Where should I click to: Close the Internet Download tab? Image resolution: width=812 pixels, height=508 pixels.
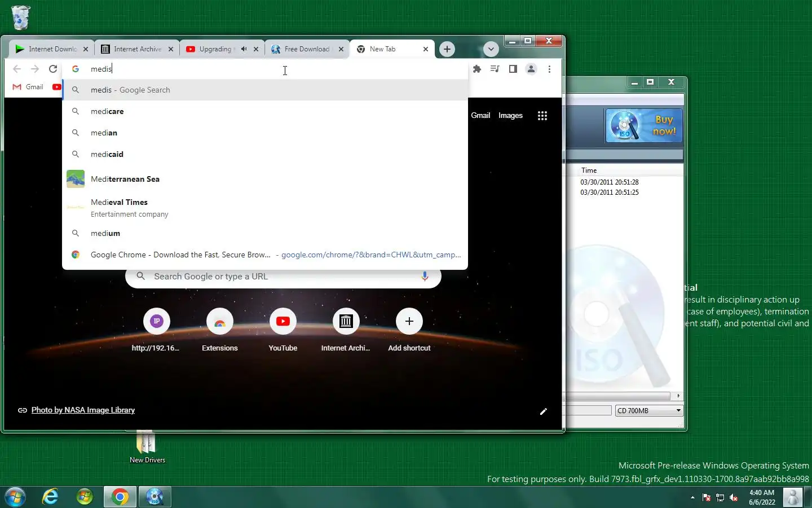(86, 49)
